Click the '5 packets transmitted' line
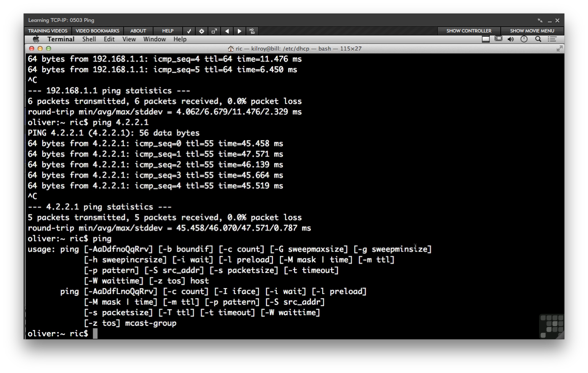588x373 pixels. point(165,217)
